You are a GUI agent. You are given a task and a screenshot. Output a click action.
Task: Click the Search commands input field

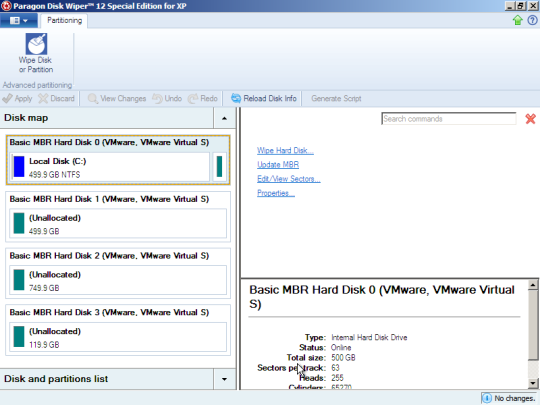[449, 119]
